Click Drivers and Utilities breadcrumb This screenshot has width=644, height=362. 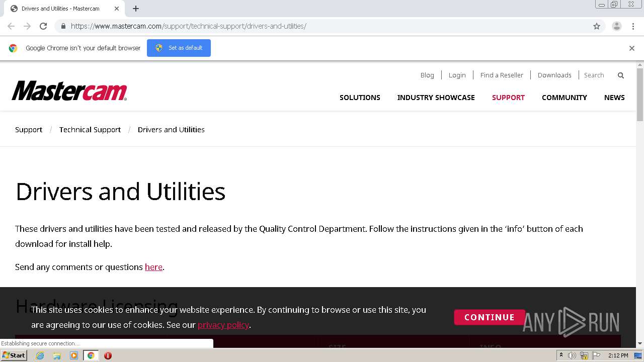(171, 130)
